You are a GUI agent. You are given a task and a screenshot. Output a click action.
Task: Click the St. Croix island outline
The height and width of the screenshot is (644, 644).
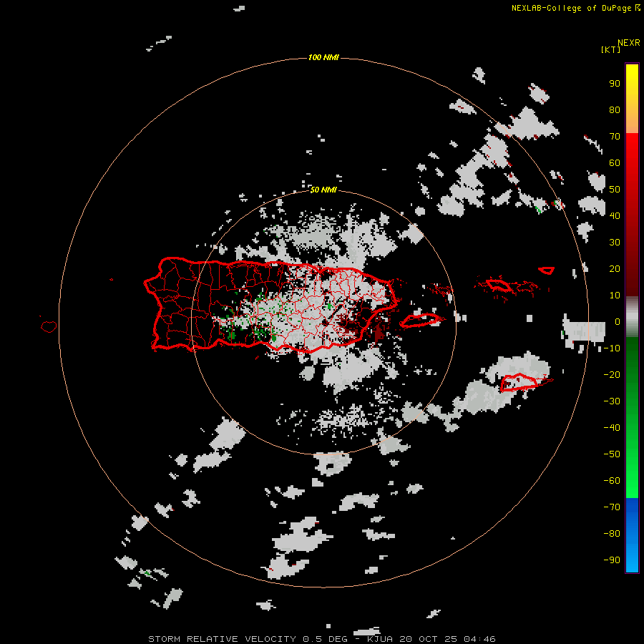pos(519,382)
